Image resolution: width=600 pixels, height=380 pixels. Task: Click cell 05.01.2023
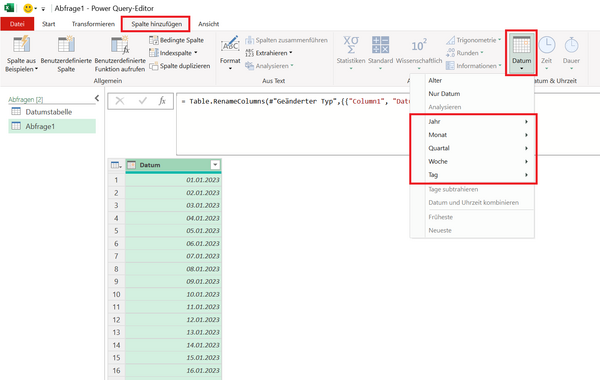[173, 231]
